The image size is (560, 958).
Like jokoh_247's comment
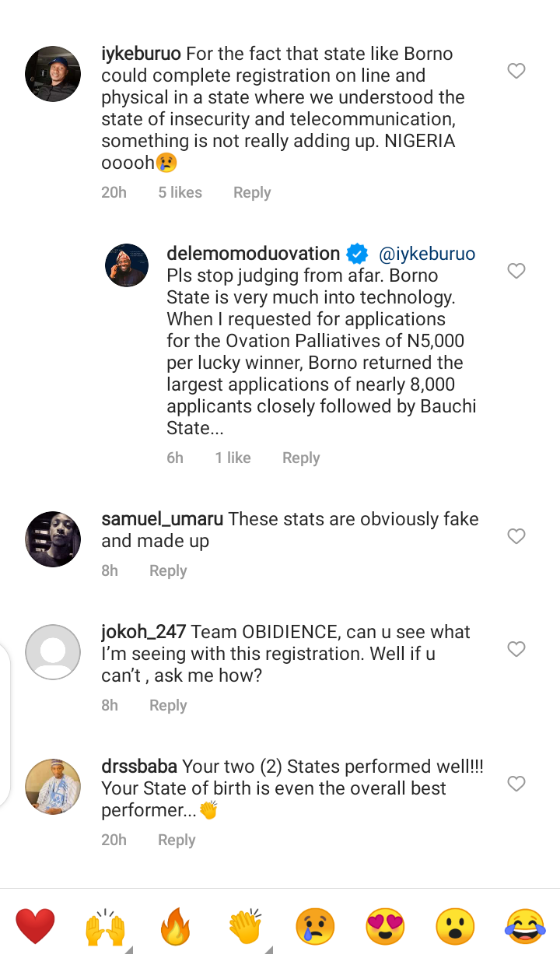tap(516, 649)
